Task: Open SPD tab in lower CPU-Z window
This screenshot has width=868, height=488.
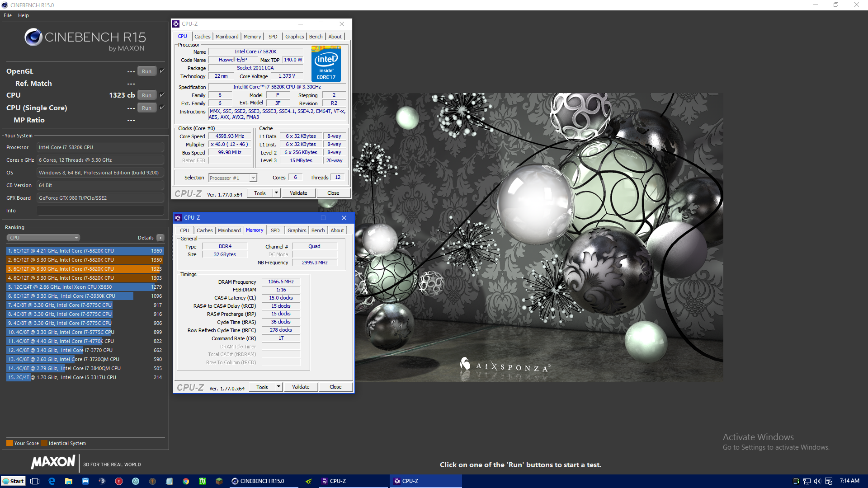Action: [x=275, y=230]
